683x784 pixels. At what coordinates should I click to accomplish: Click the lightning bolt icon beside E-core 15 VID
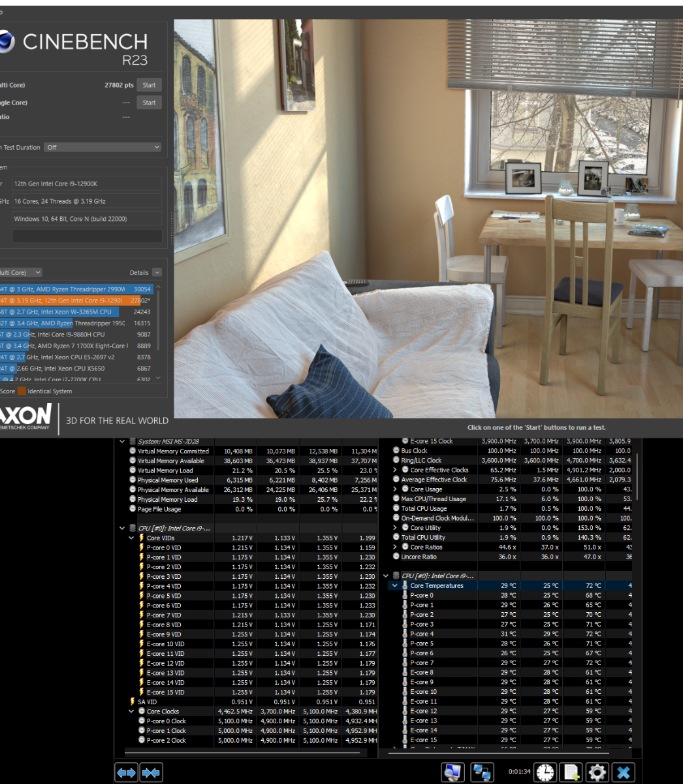tap(141, 692)
